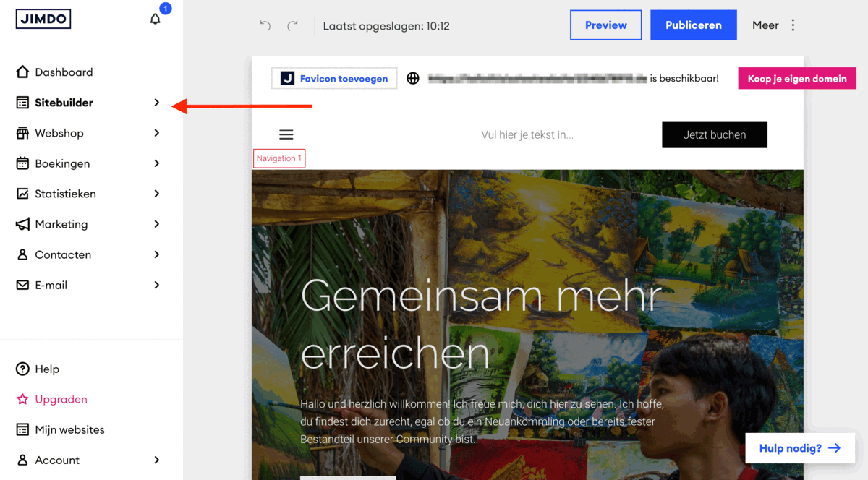Expand the Contacten submenu chevron
Screen dimensions: 868x480
[x=156, y=254]
